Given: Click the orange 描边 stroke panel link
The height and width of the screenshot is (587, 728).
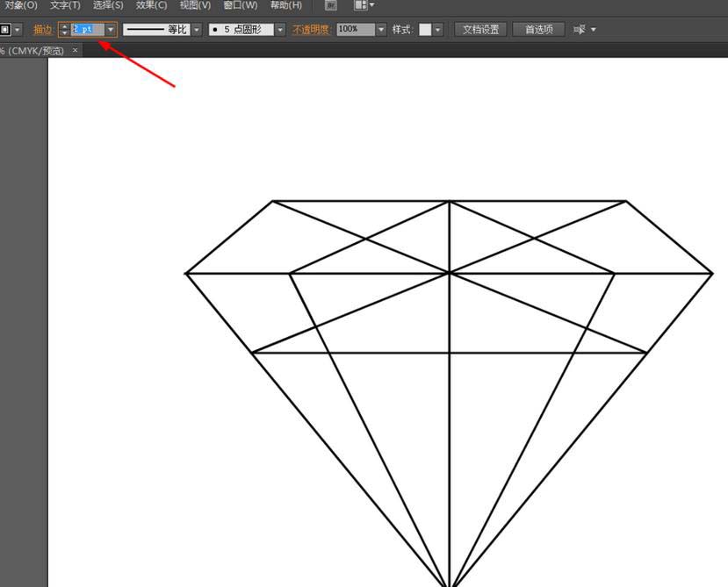Looking at the screenshot, I should pos(43,30).
